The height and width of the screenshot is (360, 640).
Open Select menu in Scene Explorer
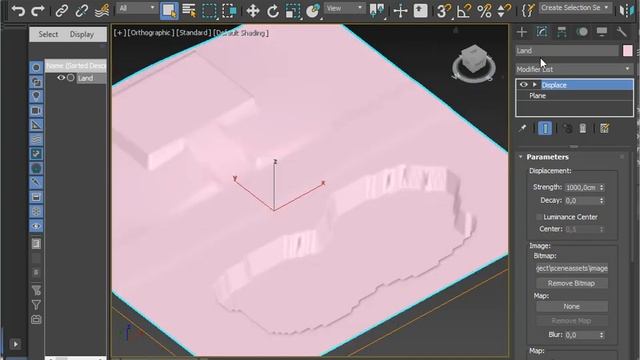48,34
